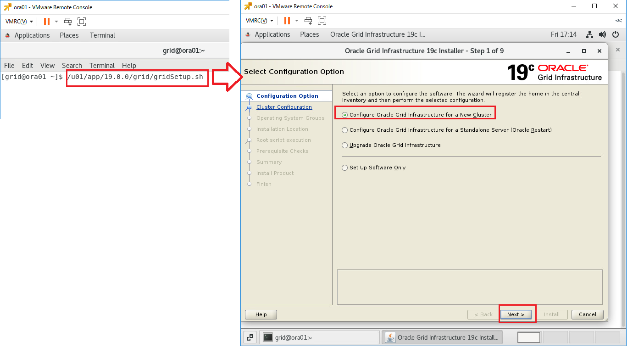The image size is (644, 347).
Task: Open Places menu in left GNOME panel
Action: tap(69, 35)
